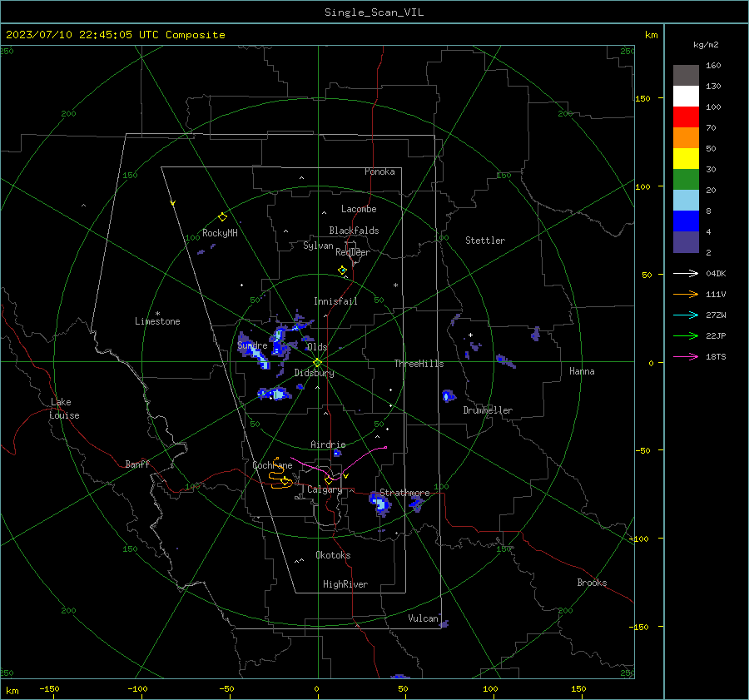Viewport: 749px width, 700px height.
Task: Click the asterisk marker above Limestone
Action: pos(157,314)
